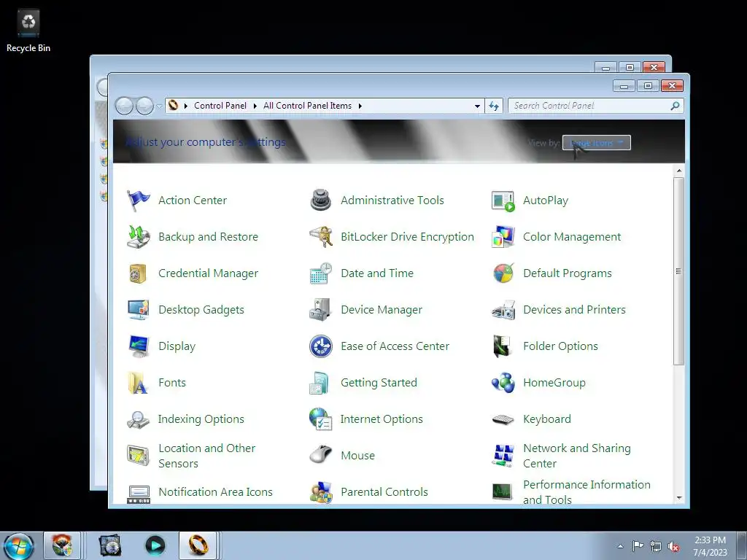Screen dimensions: 747x560
Task: Open the Mouse icon
Action: (x=321, y=455)
